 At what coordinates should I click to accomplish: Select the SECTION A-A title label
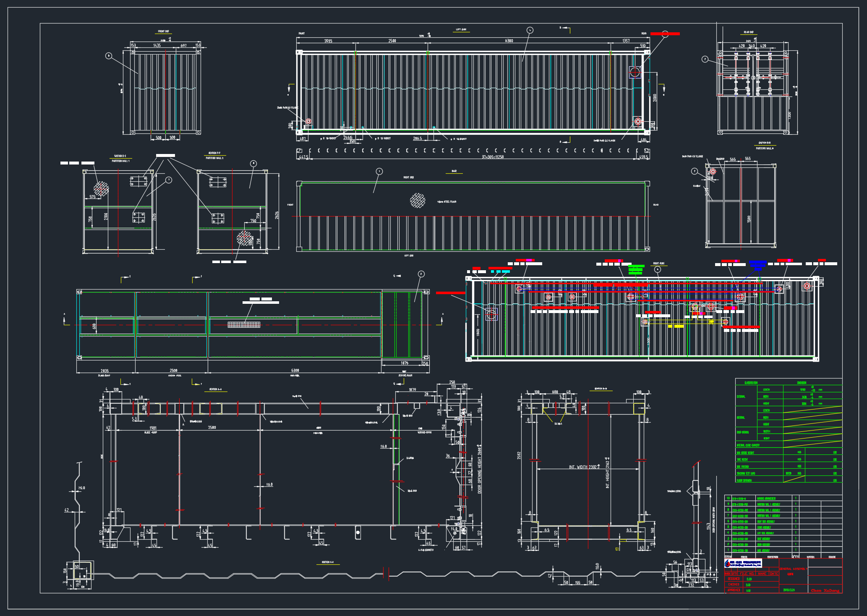click(x=215, y=389)
